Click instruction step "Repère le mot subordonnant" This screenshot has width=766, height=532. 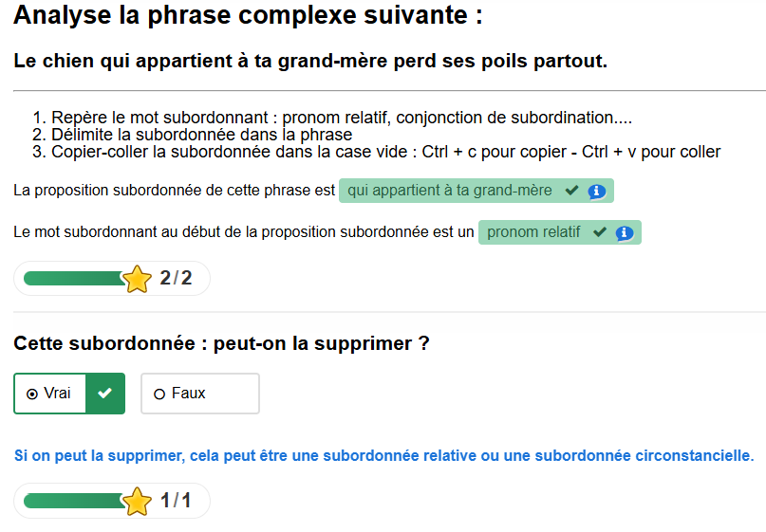[x=341, y=118]
